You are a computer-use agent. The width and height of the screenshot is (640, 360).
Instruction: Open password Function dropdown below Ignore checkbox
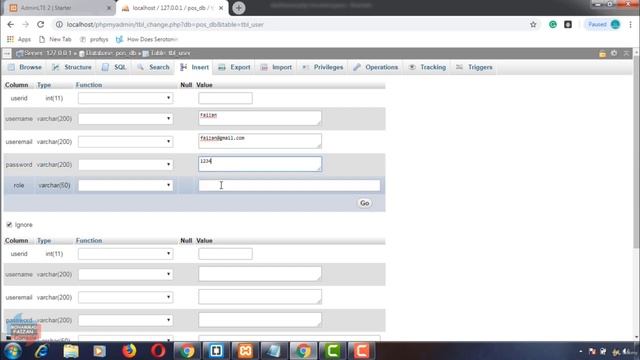click(125, 320)
